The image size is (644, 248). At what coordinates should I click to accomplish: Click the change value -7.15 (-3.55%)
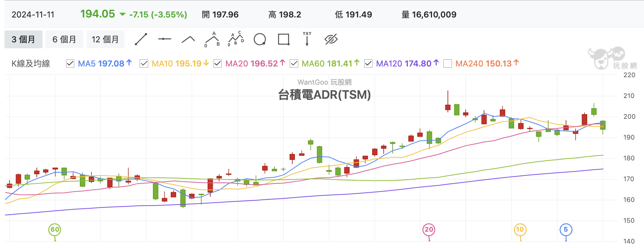click(x=158, y=14)
